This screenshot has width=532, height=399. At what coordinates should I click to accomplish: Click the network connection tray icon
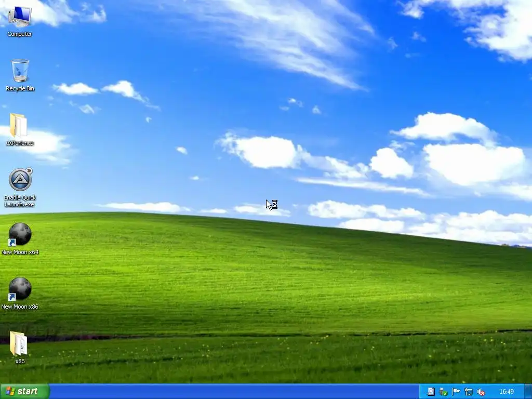(469, 392)
